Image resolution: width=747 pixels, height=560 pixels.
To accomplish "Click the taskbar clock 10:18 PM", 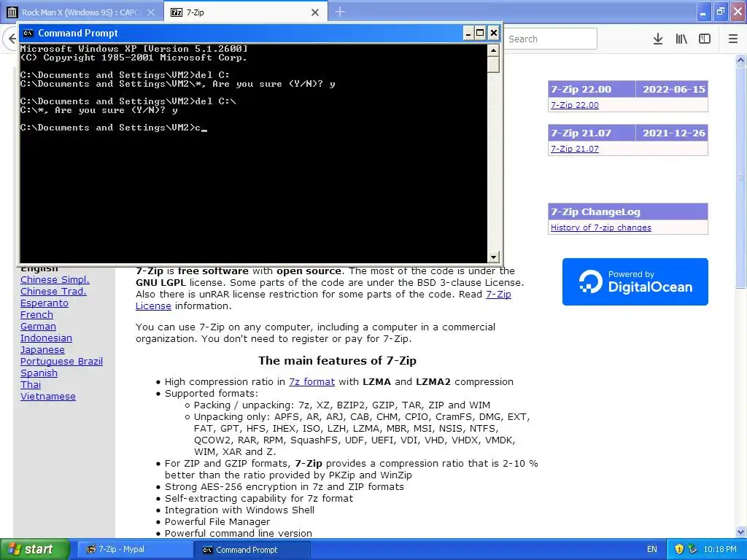I will (x=720, y=550).
